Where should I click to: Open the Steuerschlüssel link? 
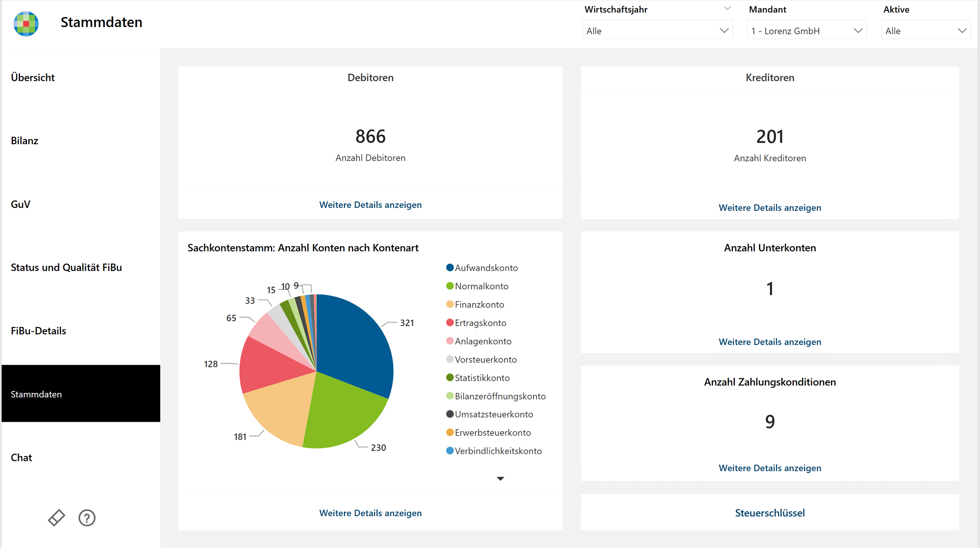tap(770, 513)
